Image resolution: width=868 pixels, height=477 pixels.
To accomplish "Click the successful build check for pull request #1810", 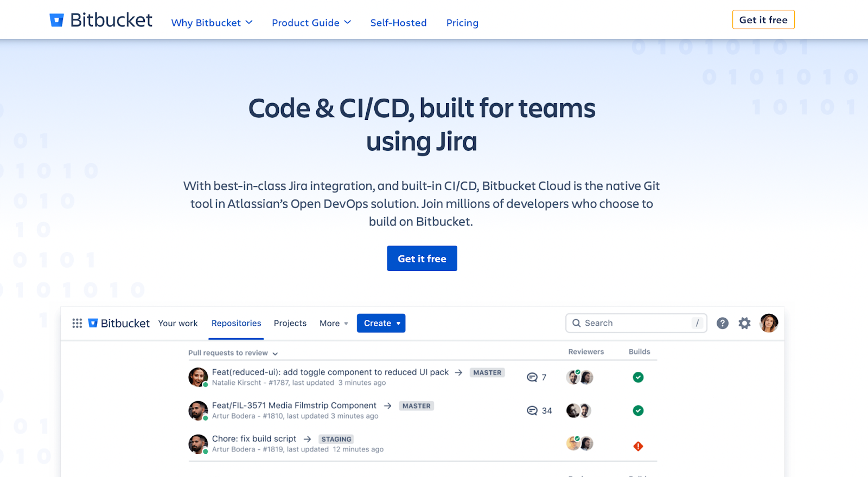I will click(x=638, y=411).
